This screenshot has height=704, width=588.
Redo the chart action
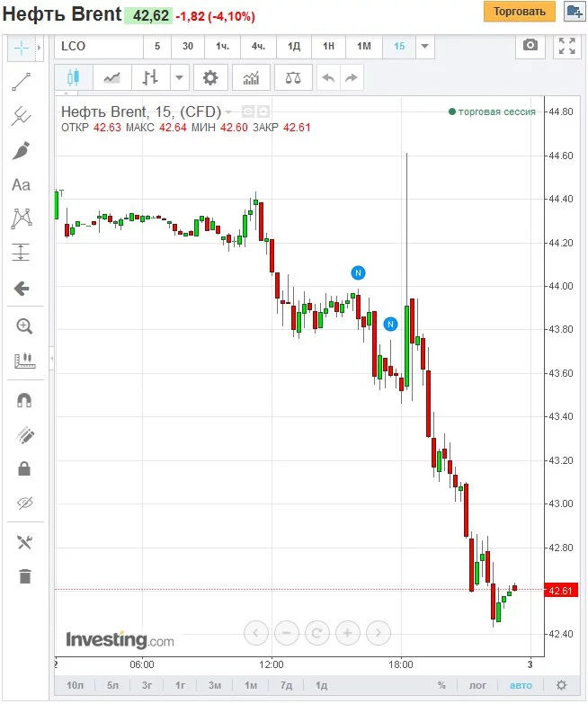(x=352, y=77)
